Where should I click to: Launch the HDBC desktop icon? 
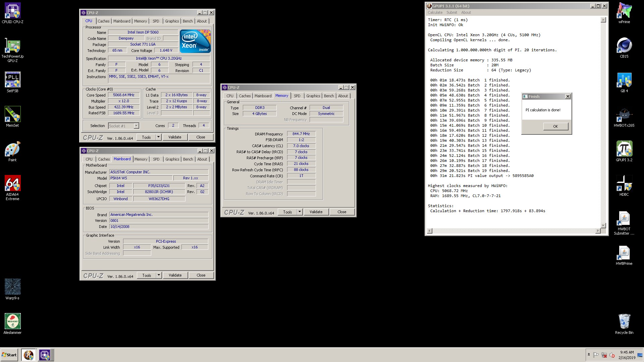point(624,186)
